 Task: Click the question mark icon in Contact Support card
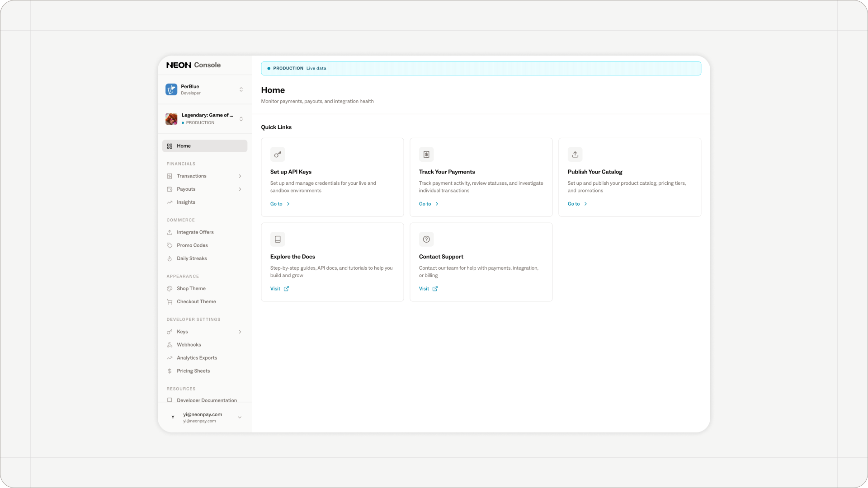point(426,239)
